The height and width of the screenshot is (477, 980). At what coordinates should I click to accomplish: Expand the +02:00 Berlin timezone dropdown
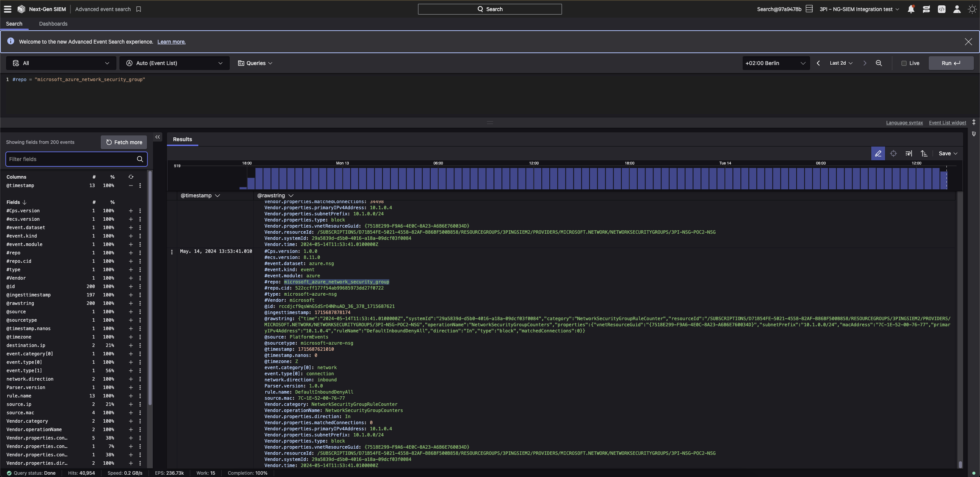pyautogui.click(x=776, y=63)
